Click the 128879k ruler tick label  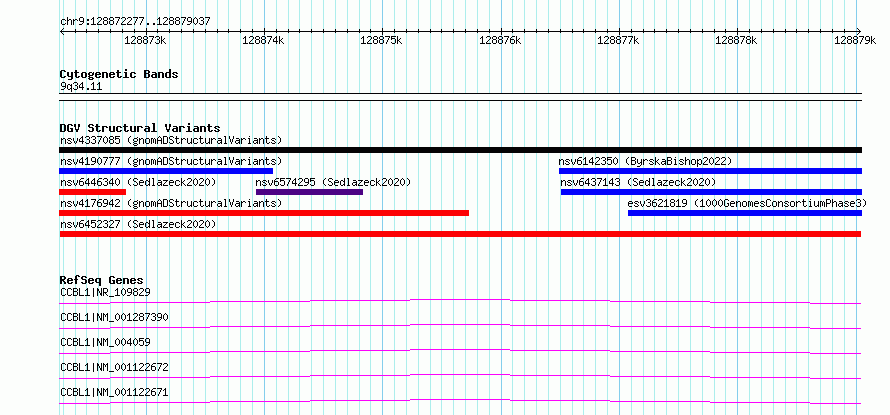click(855, 40)
